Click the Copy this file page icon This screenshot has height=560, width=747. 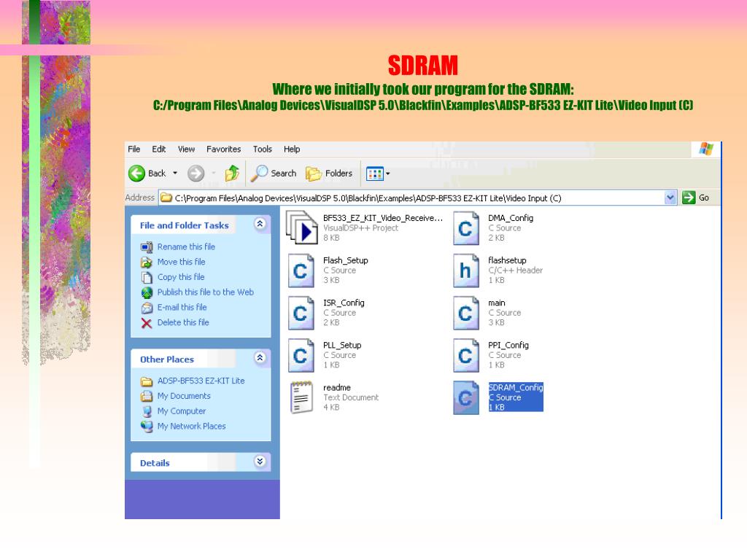(x=147, y=278)
